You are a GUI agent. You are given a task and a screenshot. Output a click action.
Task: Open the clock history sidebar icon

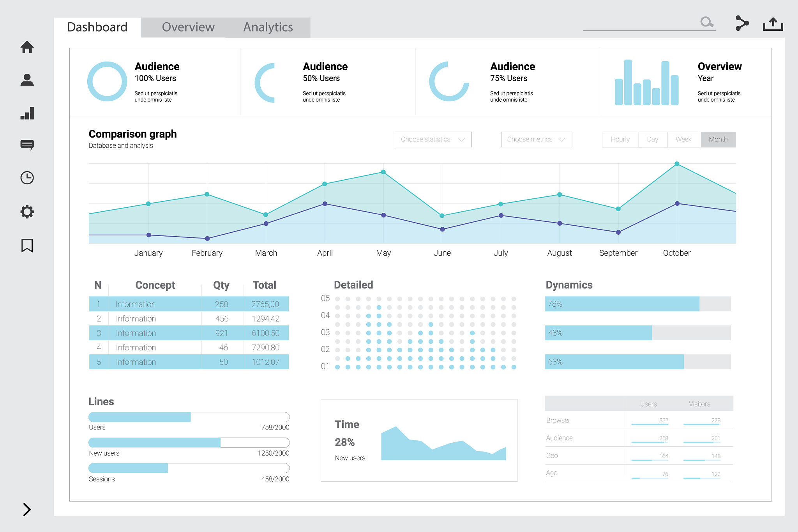tap(27, 178)
